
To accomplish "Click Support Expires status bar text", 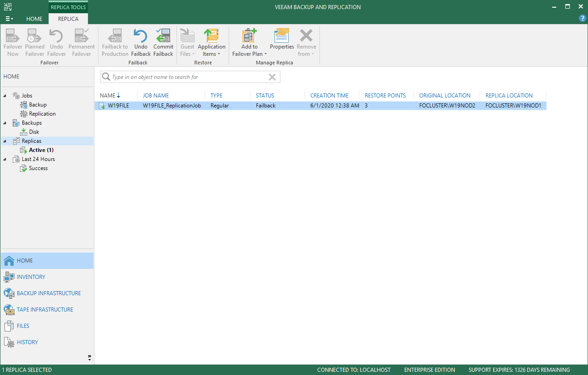I will pos(519,370).
